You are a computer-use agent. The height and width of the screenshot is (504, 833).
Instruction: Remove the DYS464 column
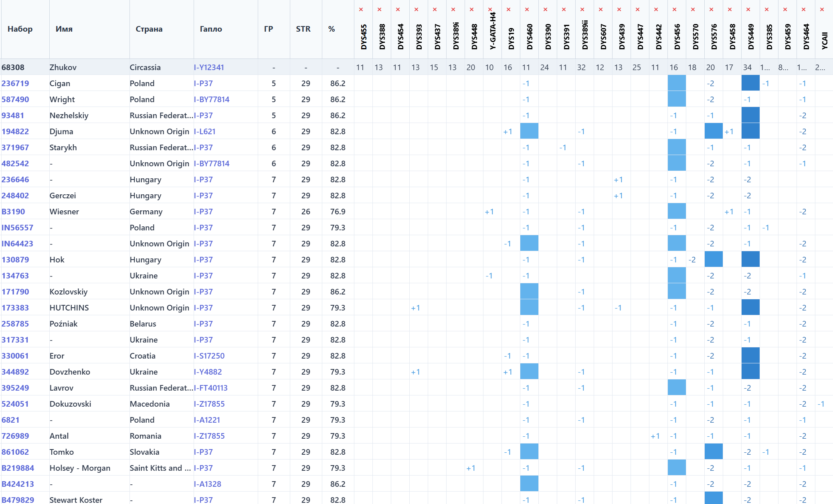(x=803, y=10)
